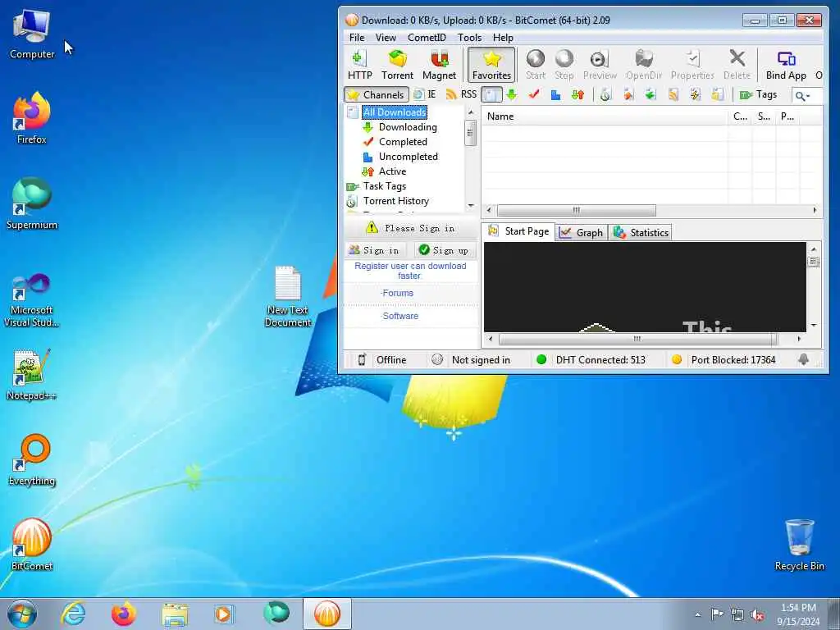
Task: Click the clock Torrent History filter icon
Action: 605,95
